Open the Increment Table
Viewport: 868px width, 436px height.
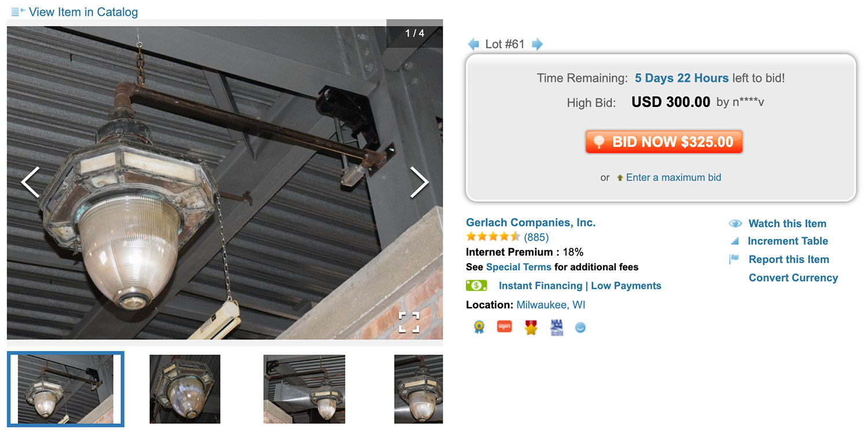point(788,241)
